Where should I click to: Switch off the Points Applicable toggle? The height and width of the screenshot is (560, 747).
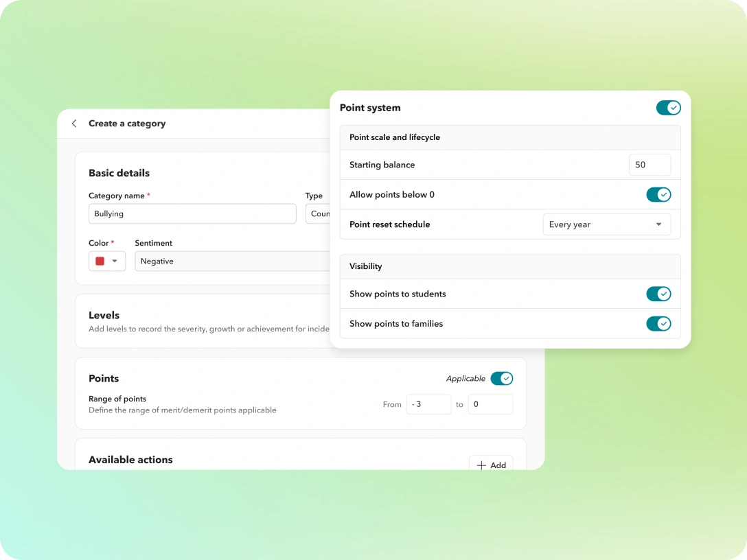pos(502,379)
